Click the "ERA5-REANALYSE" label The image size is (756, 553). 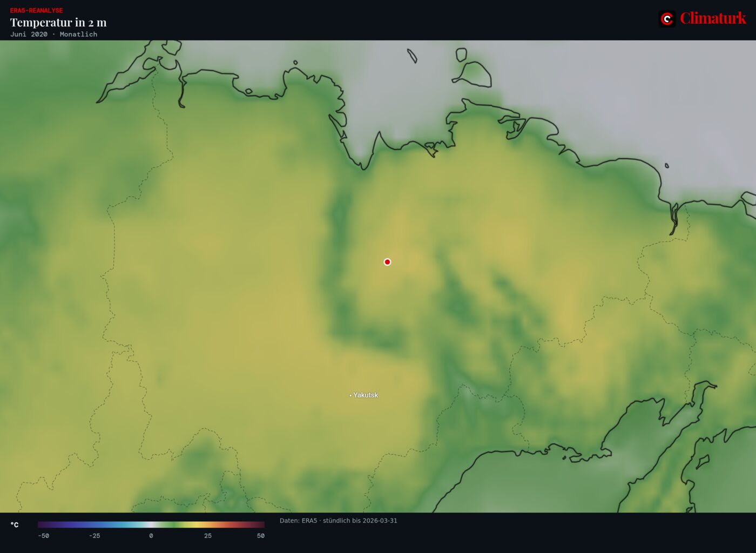36,10
